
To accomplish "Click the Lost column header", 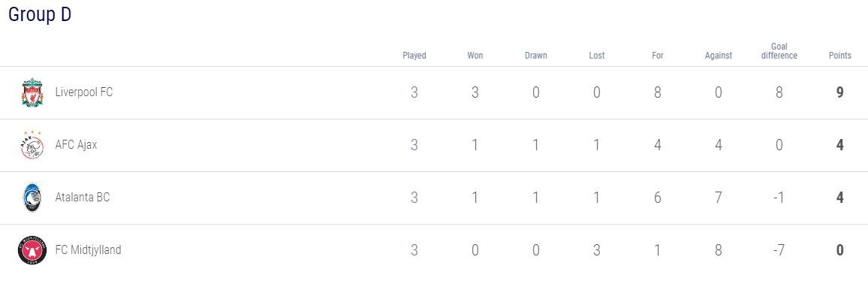I will click(597, 56).
